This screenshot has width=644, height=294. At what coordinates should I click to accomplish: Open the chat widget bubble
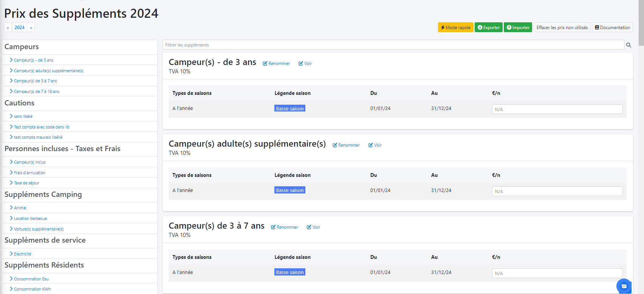click(624, 286)
